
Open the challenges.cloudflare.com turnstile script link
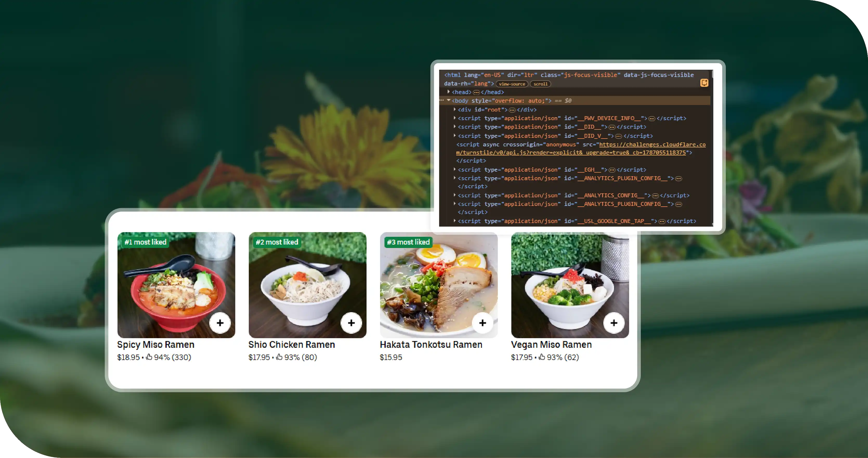[x=581, y=149]
